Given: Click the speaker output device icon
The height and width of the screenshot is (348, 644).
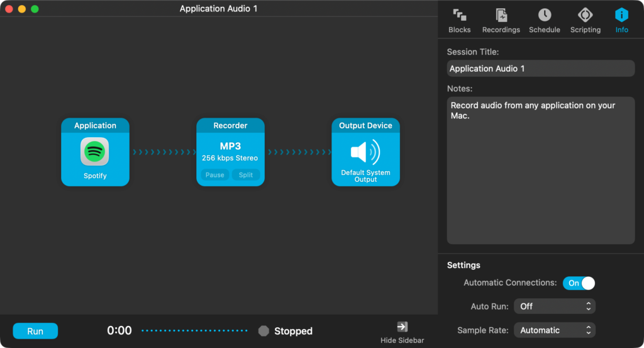Looking at the screenshot, I should pos(365,152).
